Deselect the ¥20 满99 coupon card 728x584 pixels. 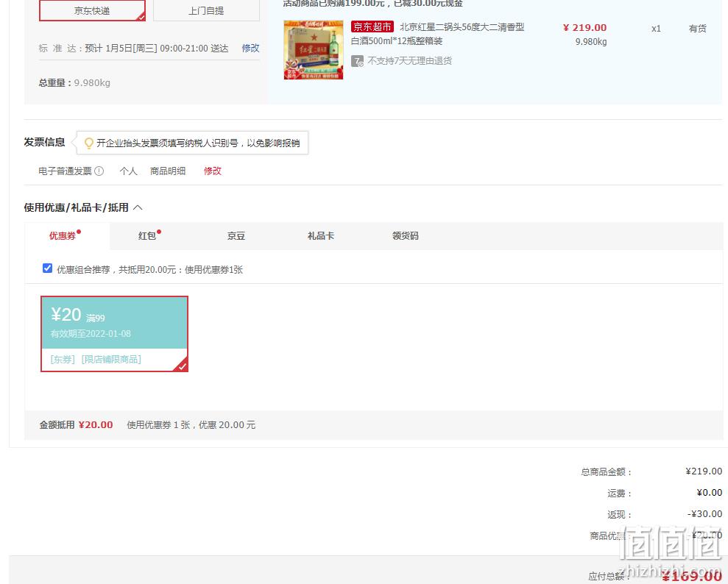click(x=115, y=334)
